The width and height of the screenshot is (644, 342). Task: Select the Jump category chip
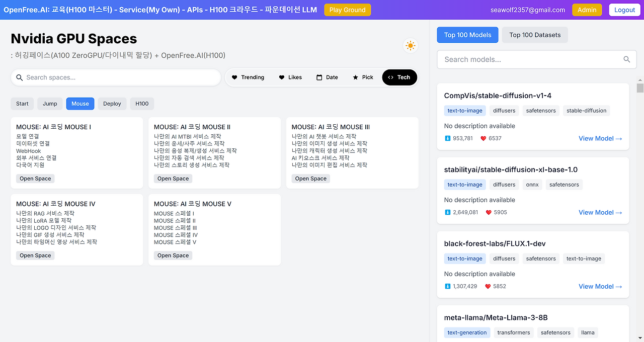(50, 104)
